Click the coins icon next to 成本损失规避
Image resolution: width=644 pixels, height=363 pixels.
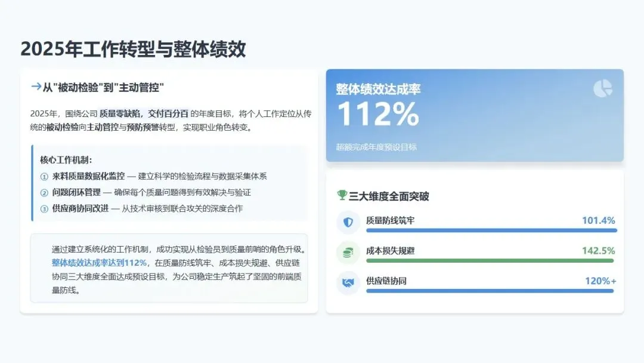tap(348, 252)
